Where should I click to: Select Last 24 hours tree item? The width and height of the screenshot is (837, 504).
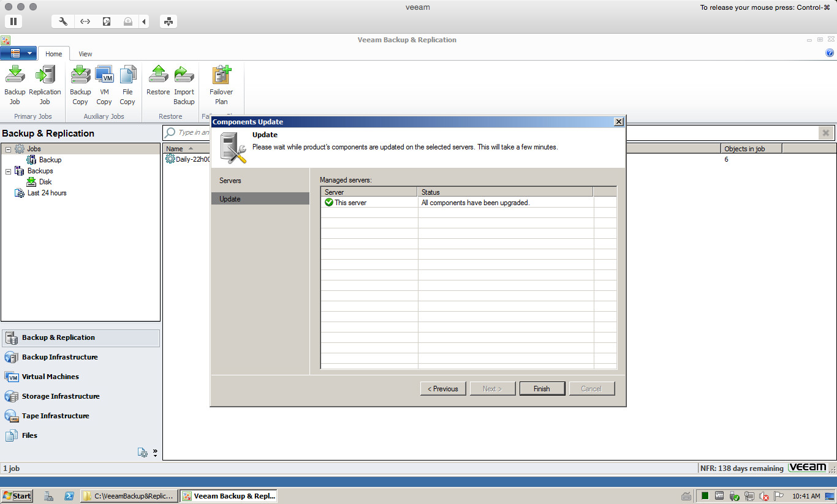click(x=47, y=193)
